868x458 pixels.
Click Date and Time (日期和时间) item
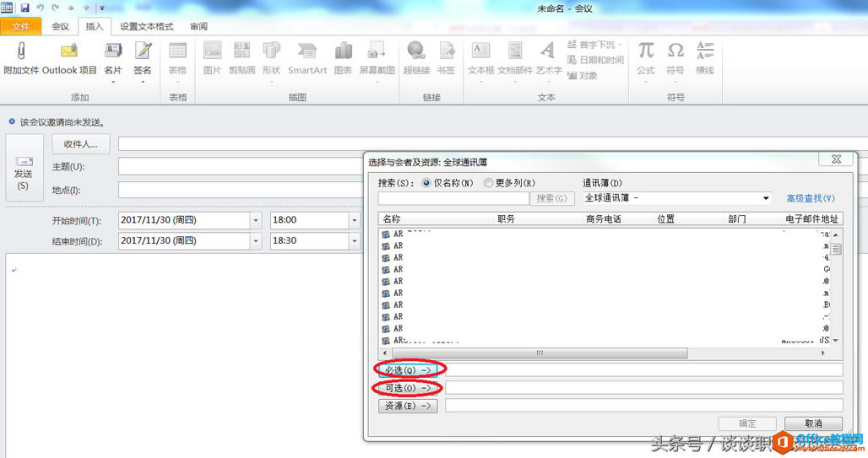[x=595, y=60]
